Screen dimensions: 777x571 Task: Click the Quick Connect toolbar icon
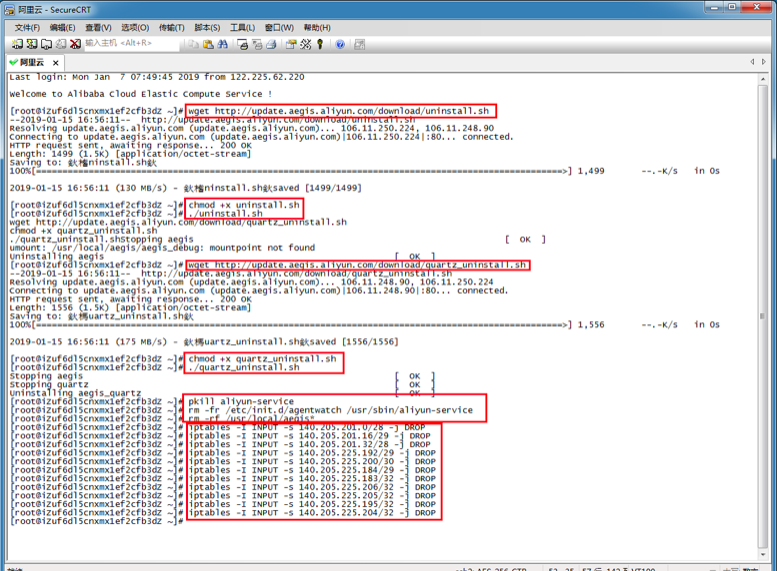[x=33, y=44]
